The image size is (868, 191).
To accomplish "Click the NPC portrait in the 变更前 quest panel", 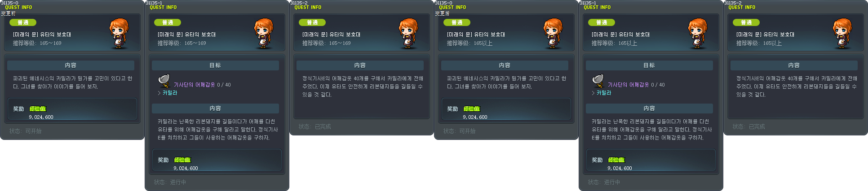I will (119, 33).
